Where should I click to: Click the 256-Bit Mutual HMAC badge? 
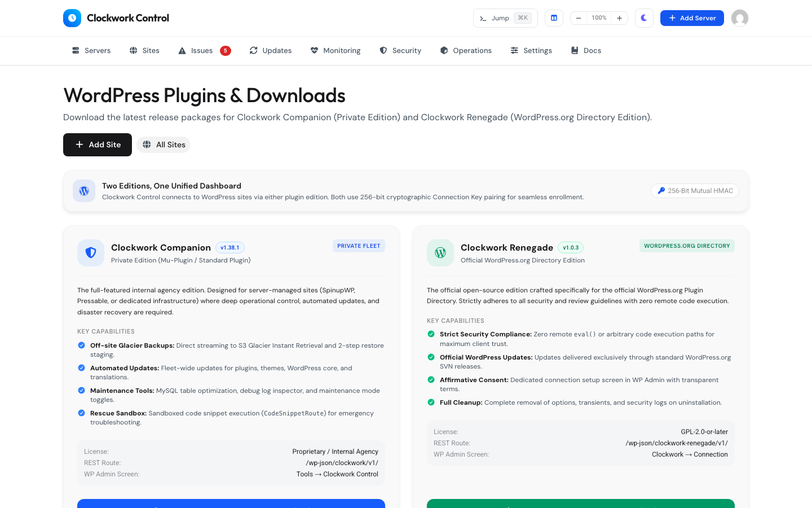[695, 191]
